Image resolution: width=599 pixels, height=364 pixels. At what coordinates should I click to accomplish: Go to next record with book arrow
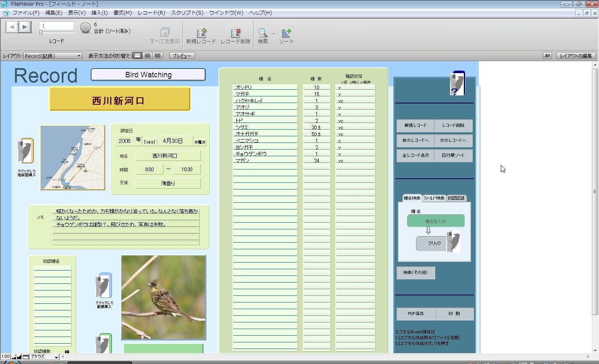25,27
